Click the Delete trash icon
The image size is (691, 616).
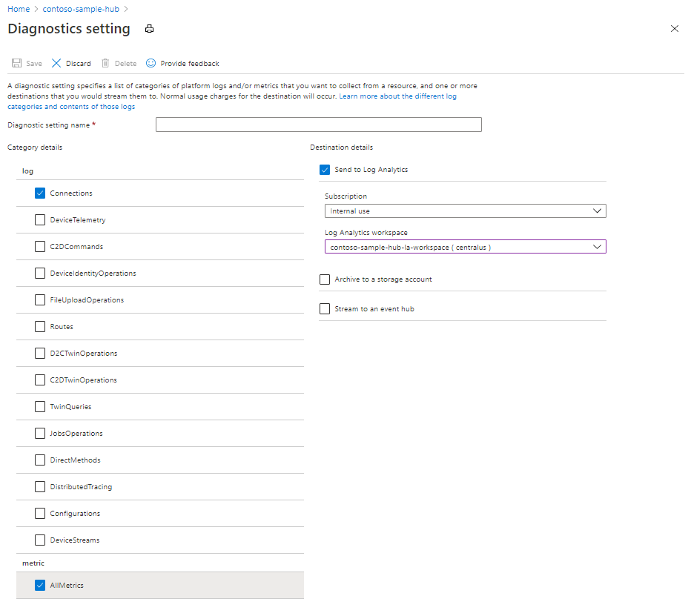(x=105, y=63)
